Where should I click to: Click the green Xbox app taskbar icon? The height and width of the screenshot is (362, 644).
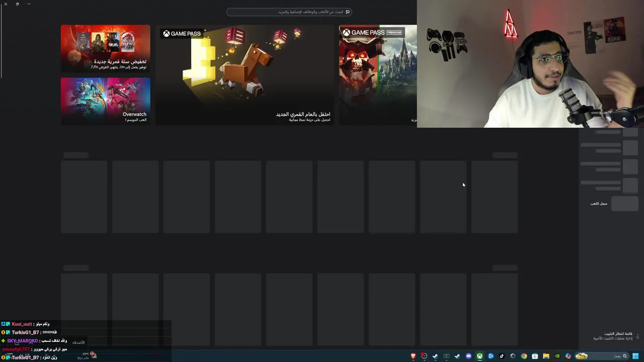(x=479, y=356)
